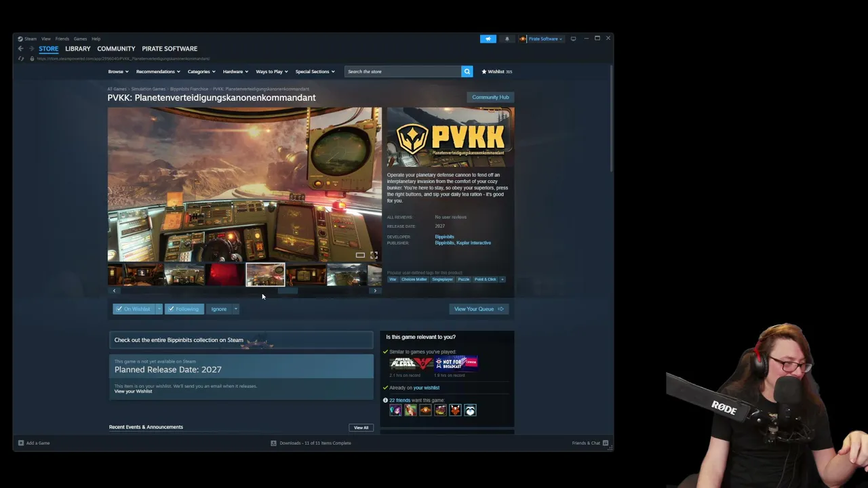The height and width of the screenshot is (488, 868).
Task: Click the last friend avatar with the white mask
Action: pos(470,410)
